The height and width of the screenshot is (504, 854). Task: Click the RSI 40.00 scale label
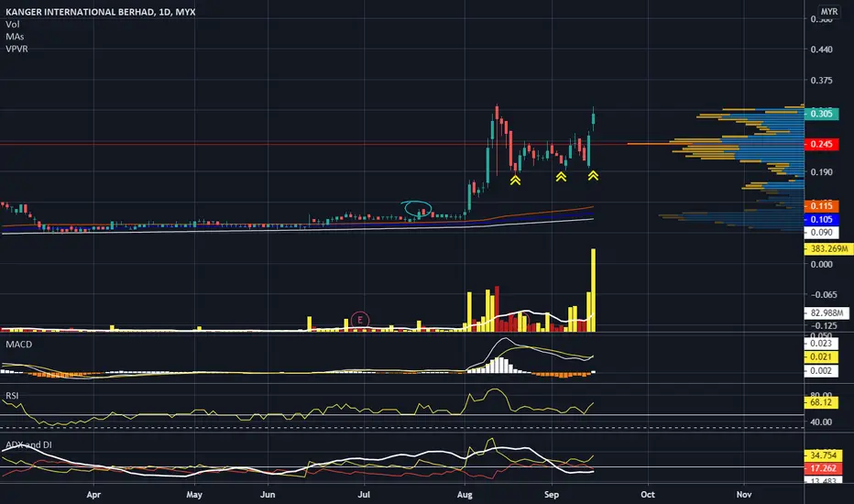click(x=821, y=422)
